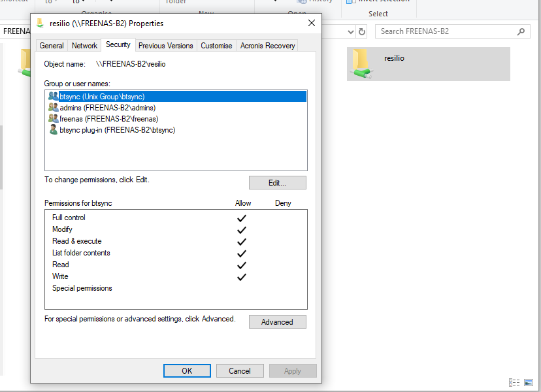Click the Modify Allow checkmark

coord(242,230)
